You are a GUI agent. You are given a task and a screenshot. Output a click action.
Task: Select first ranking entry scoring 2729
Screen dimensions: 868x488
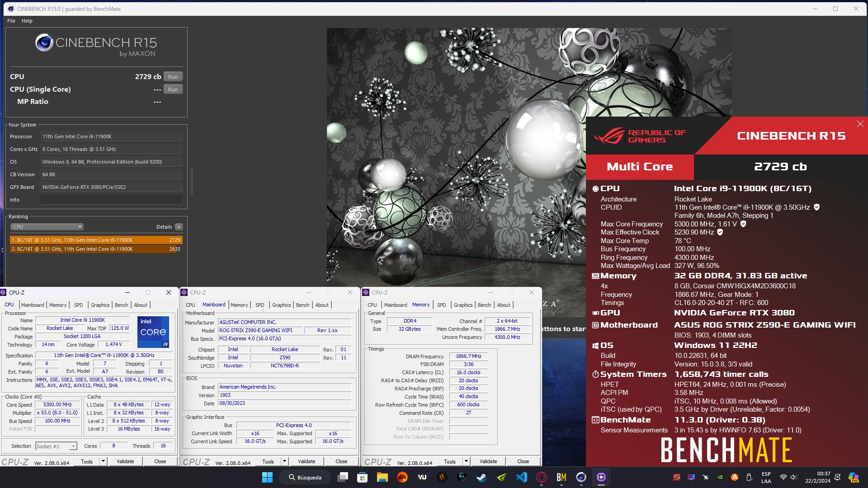(x=96, y=240)
